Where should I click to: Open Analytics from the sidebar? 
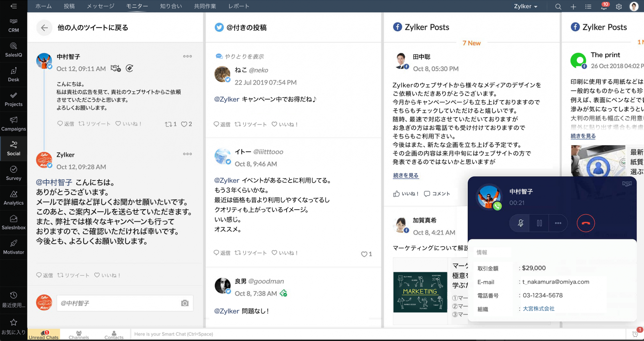pos(14,198)
